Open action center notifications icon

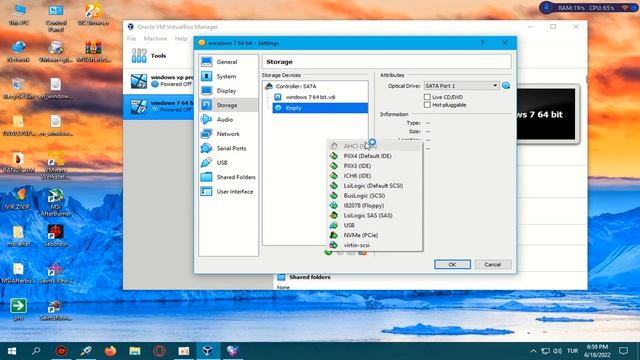coord(623,351)
